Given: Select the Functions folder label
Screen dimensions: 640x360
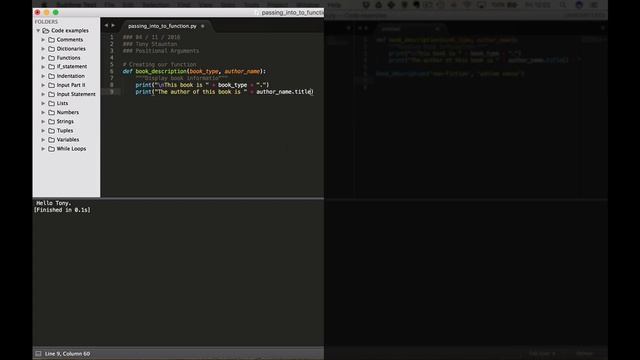Looking at the screenshot, I should tap(68, 58).
